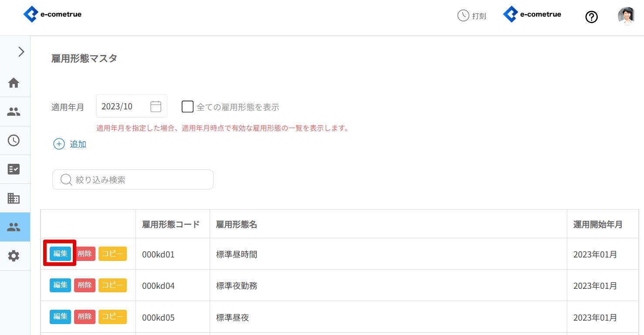
Task: Open the checklist icon in sidebar
Action: click(x=14, y=169)
